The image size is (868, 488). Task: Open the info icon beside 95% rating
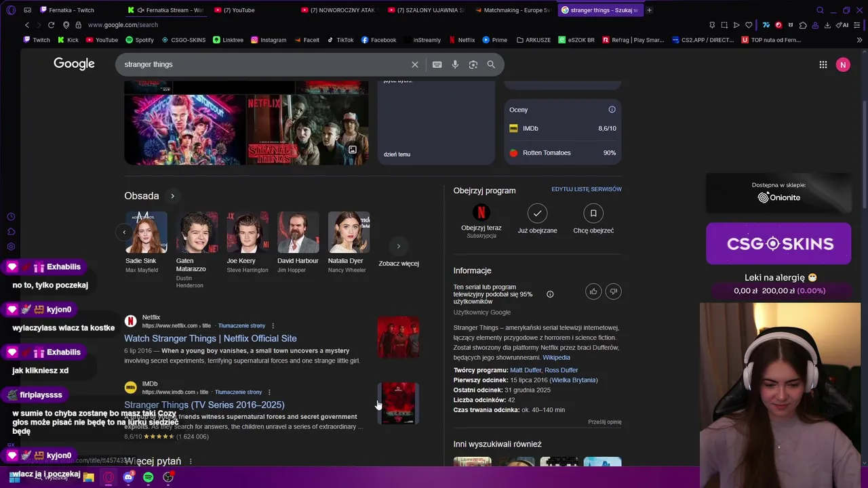[550, 294]
